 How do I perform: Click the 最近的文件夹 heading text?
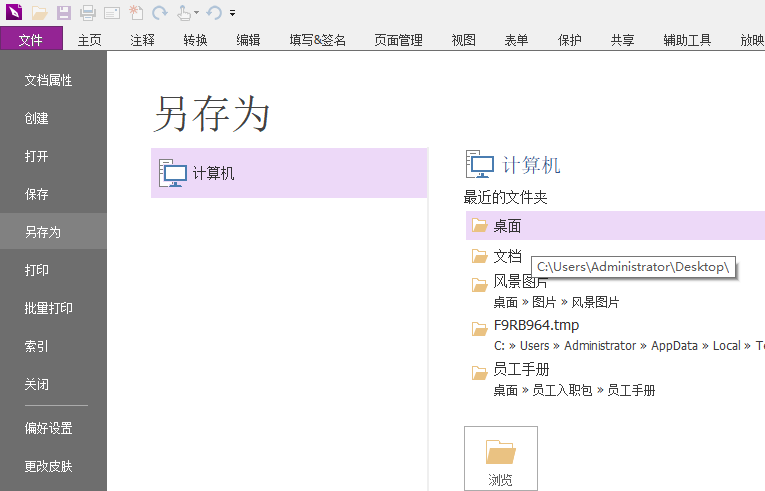click(x=505, y=197)
